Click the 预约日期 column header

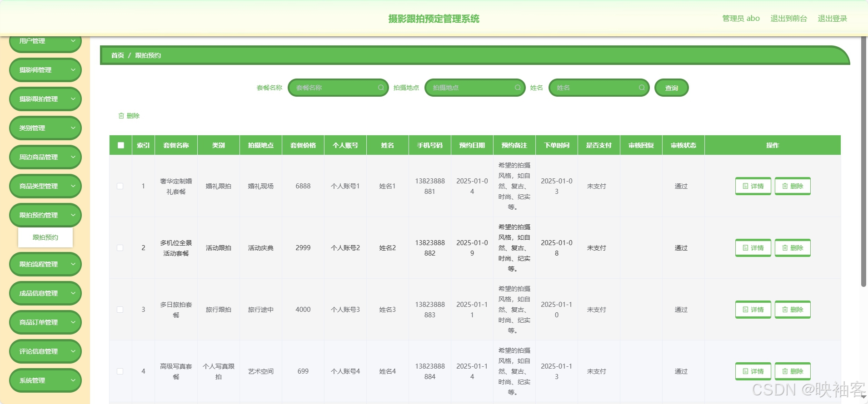[x=472, y=145]
